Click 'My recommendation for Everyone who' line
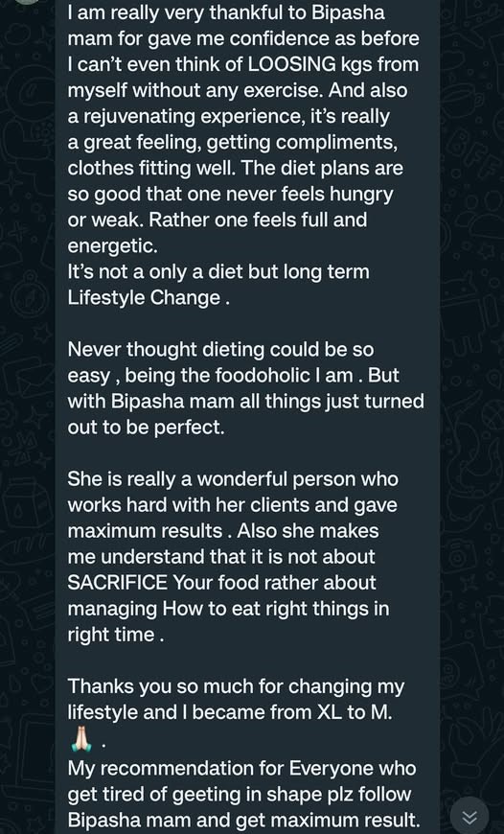The image size is (504, 834). (x=241, y=769)
